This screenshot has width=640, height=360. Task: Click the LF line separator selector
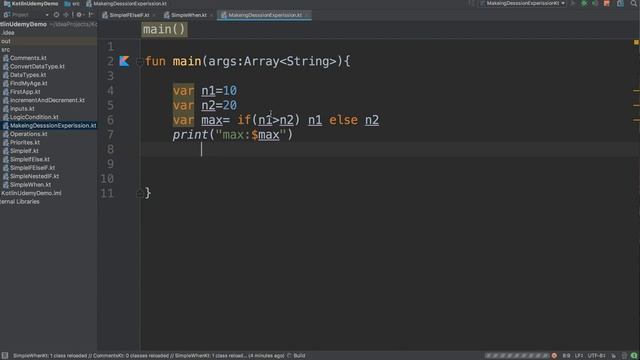[x=579, y=356]
